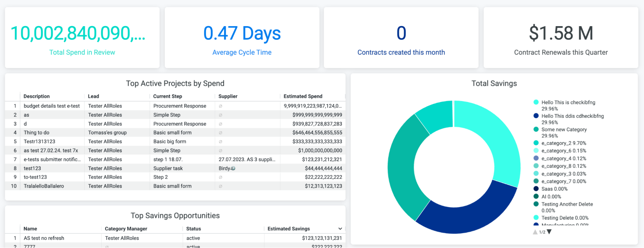Sort by Estimated Spend column header
Viewport: 644px width, 248px height.
click(x=303, y=96)
